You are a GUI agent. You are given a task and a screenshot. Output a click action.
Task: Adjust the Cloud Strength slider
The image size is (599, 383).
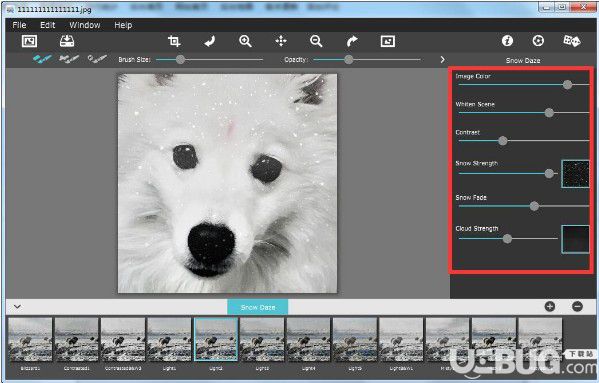[x=508, y=239]
